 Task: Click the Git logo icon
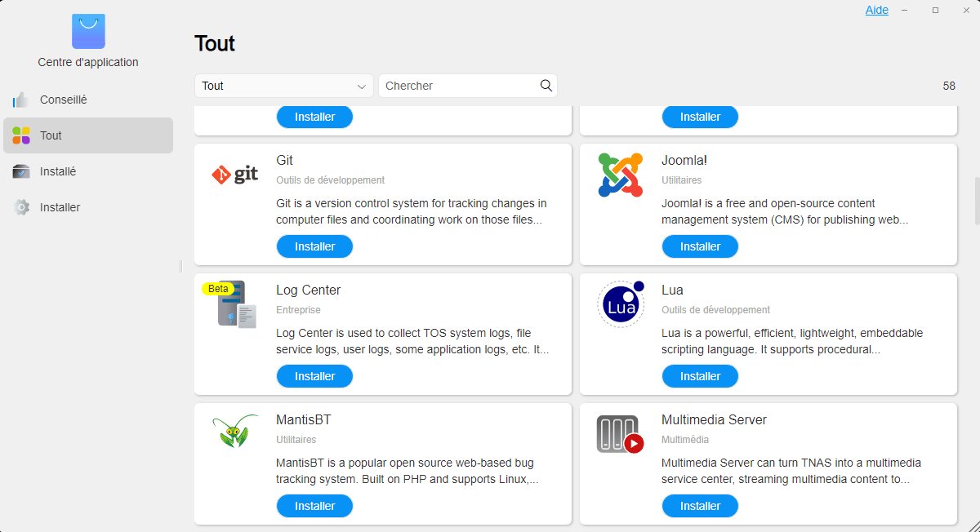(235, 174)
